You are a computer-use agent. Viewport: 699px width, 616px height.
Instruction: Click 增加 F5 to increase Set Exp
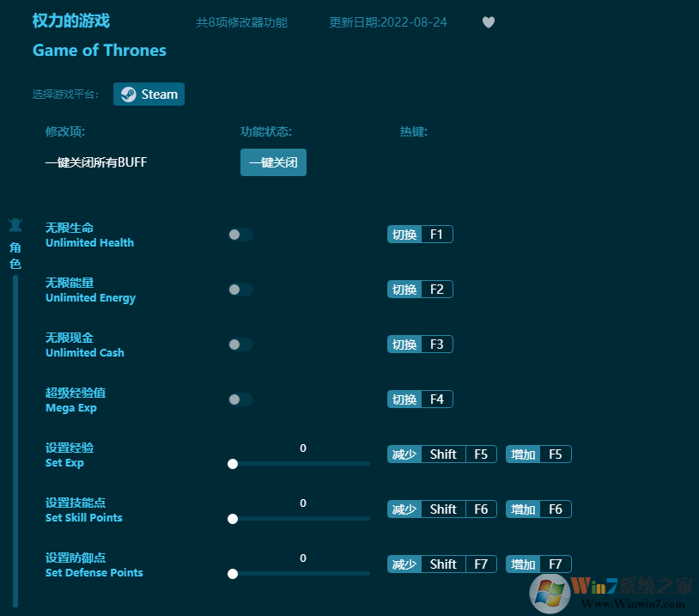click(x=538, y=454)
